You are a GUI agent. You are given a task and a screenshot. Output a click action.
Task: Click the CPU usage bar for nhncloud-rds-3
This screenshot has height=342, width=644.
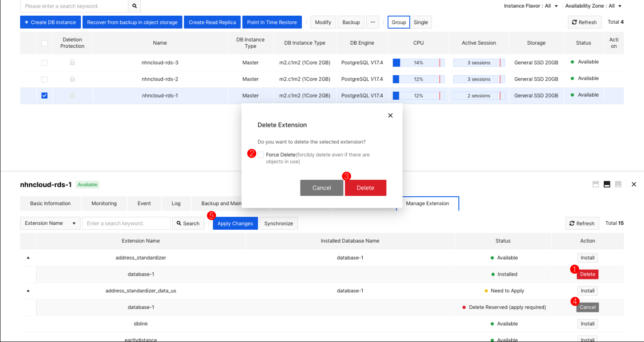point(418,63)
